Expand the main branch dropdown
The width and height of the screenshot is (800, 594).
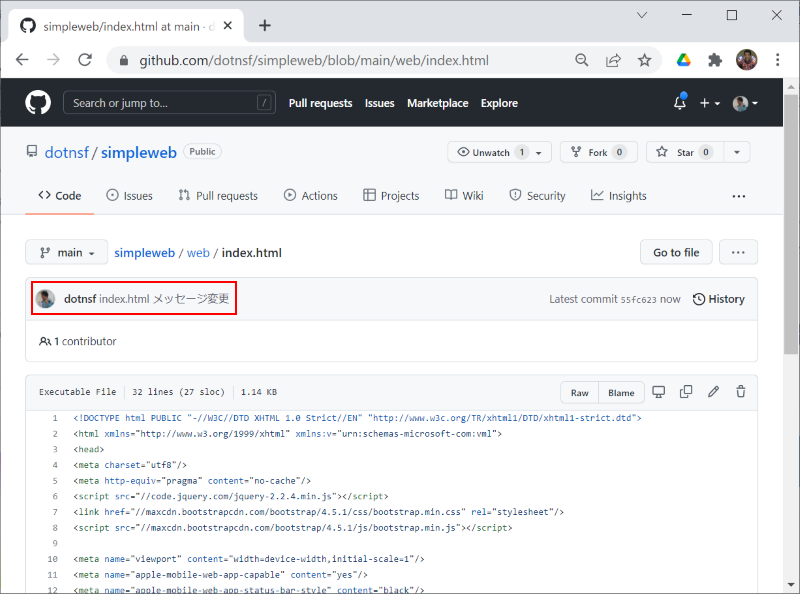click(66, 253)
